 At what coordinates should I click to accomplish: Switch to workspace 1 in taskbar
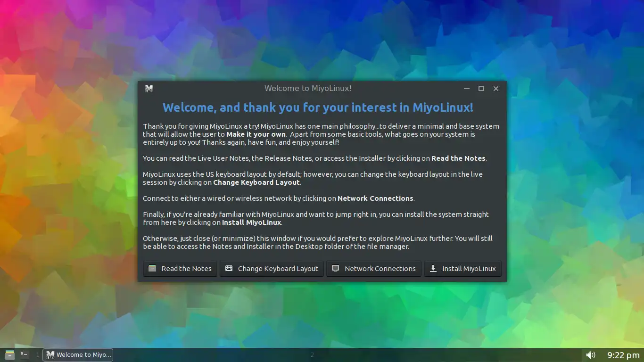[x=38, y=355]
